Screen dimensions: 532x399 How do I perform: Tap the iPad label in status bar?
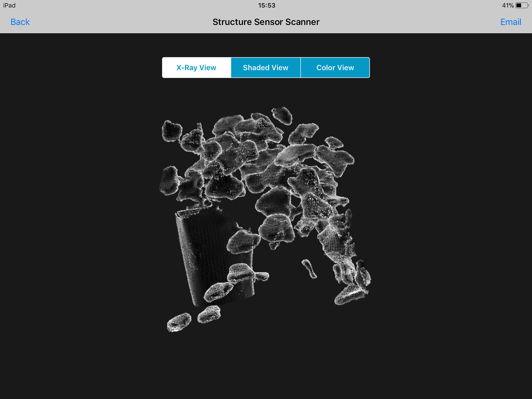point(9,5)
